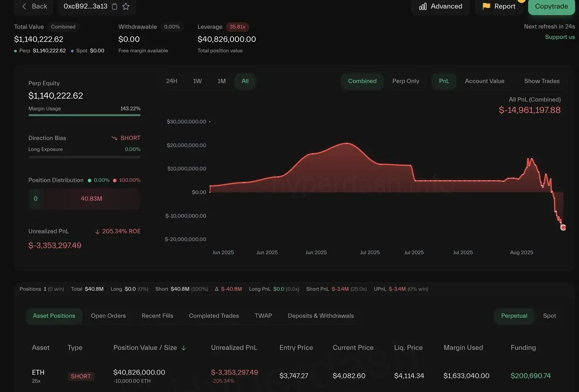Click the 35.81x leverage badge

point(238,27)
